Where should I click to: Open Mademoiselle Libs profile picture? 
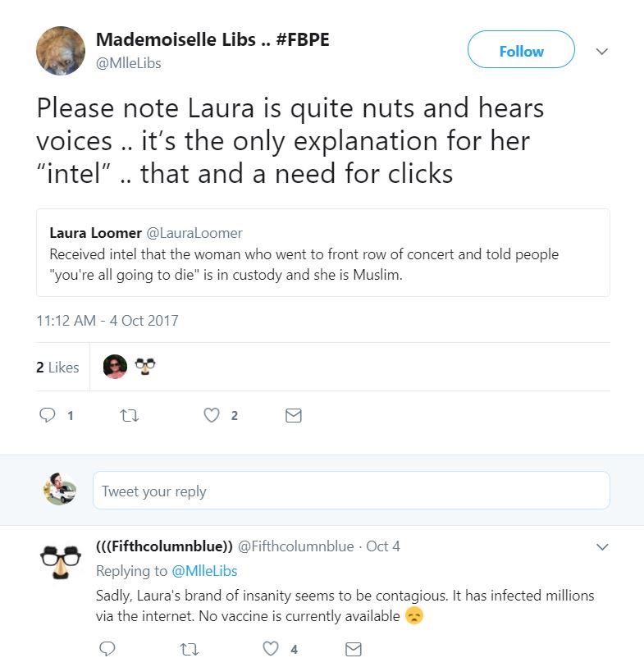click(61, 51)
